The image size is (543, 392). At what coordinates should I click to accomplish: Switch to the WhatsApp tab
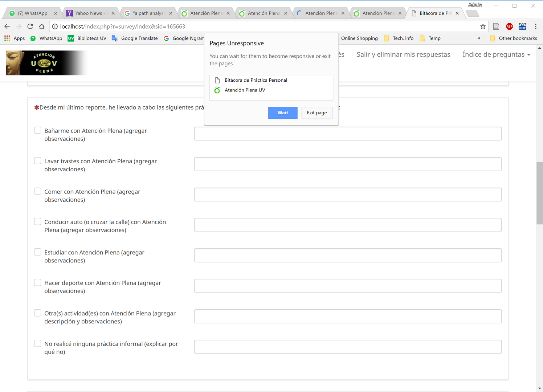point(32,13)
